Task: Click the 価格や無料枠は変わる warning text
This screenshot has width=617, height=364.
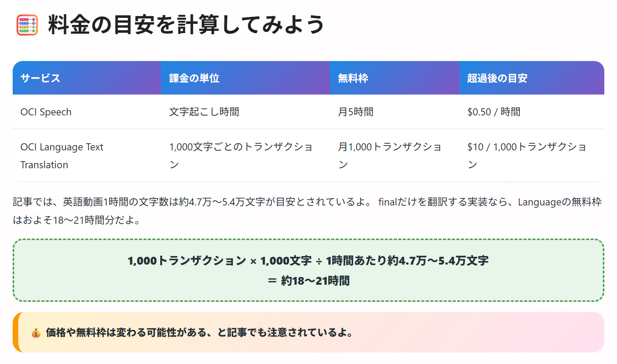Action: (x=200, y=332)
